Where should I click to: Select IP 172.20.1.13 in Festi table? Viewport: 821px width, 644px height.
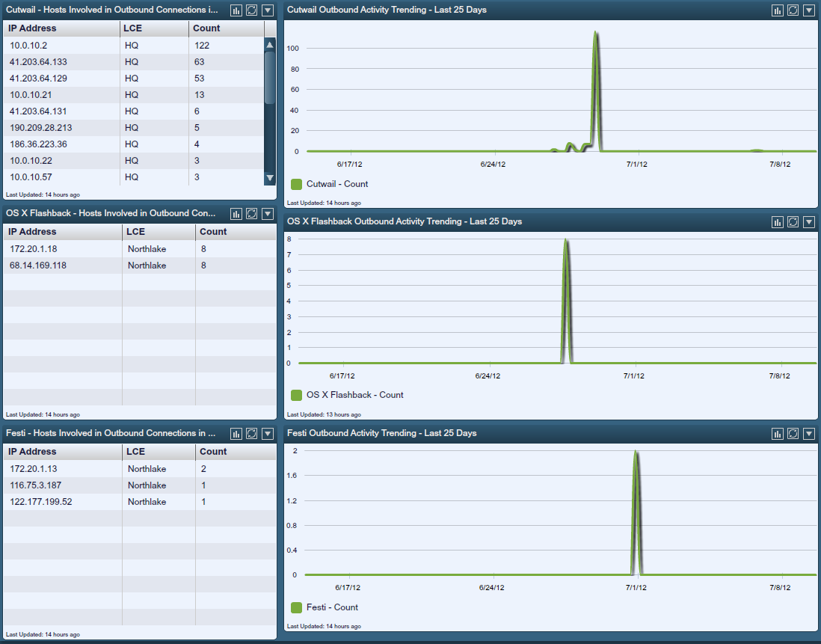coord(34,469)
